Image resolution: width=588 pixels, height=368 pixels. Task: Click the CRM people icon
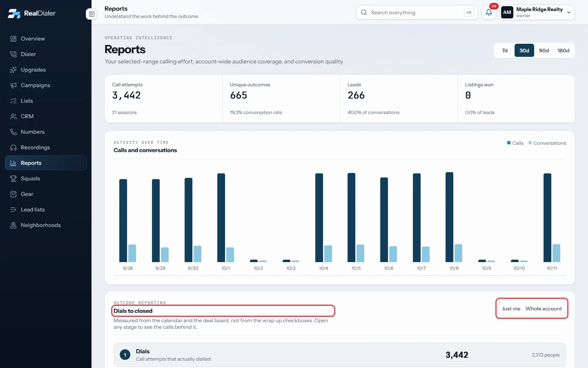tap(13, 117)
